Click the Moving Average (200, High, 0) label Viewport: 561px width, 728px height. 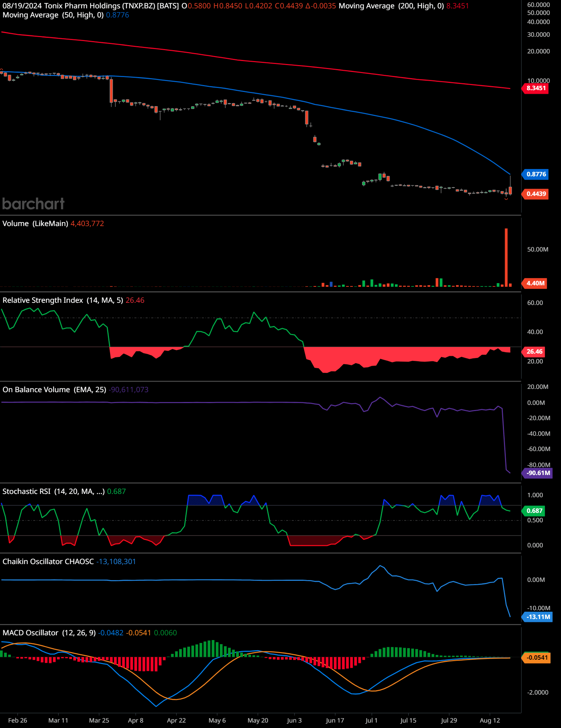tap(391, 6)
